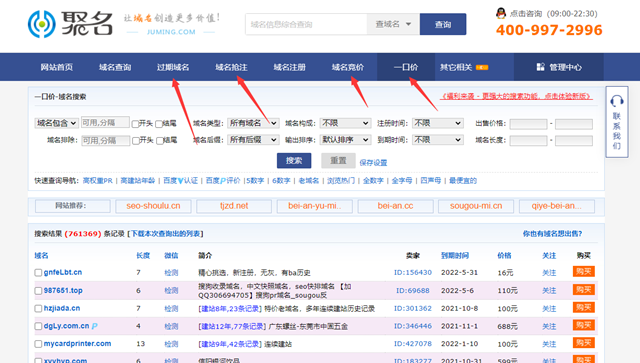Open 域名查询 navigation item
Viewport: 640px width, 363px height.
coord(115,67)
